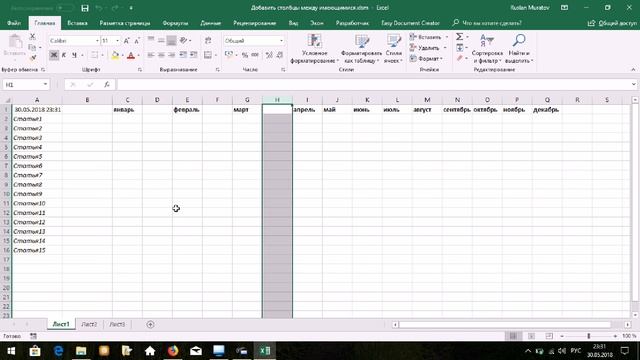Decrease font size with smaller A icon
Screen dimensions: 640x360
[x=137, y=40]
